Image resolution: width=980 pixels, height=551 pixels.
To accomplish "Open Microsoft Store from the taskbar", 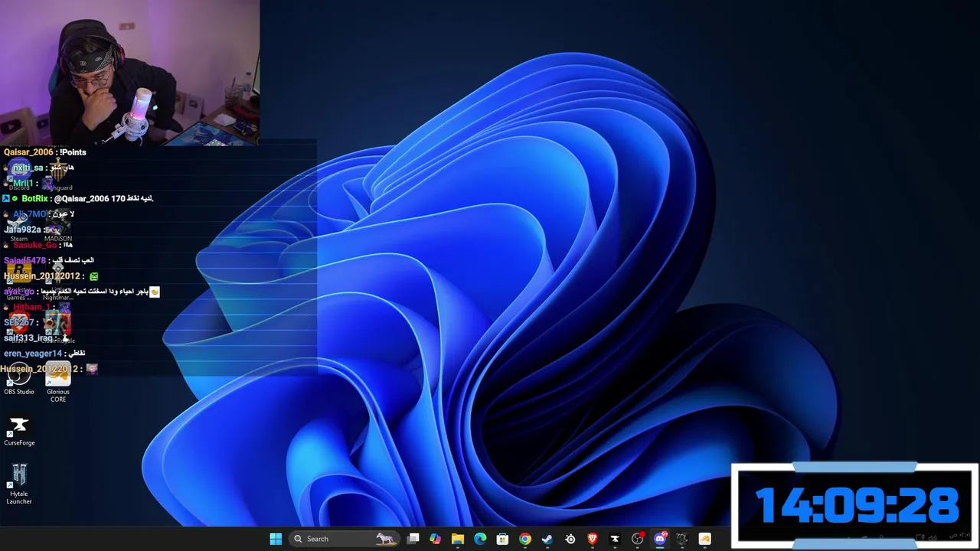I will tap(502, 539).
